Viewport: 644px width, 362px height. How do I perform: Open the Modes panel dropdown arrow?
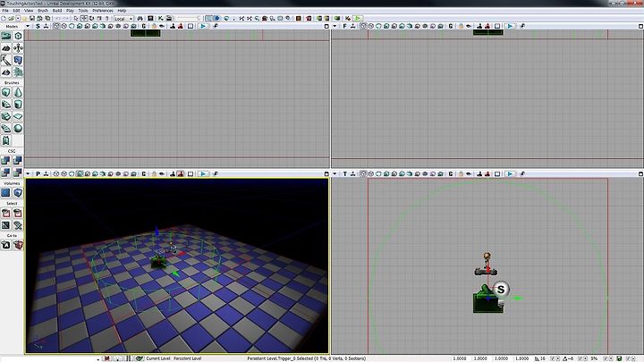click(x=28, y=26)
